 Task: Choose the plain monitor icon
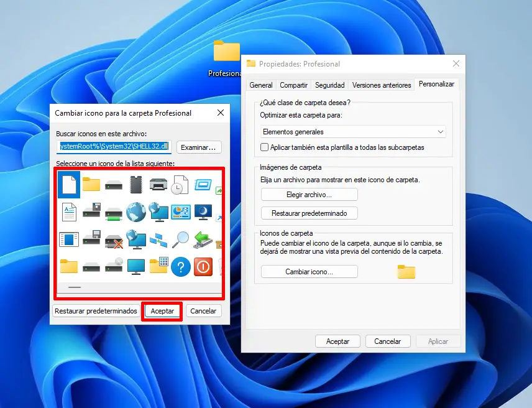point(136,267)
